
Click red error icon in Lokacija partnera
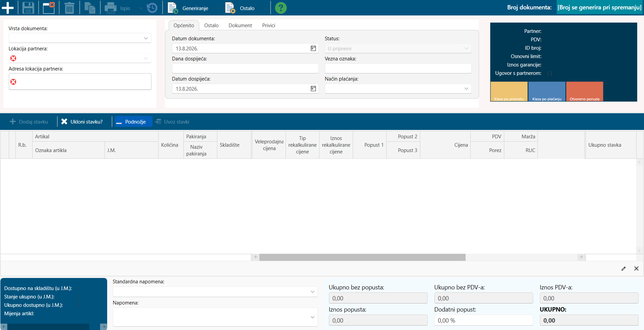click(x=13, y=58)
